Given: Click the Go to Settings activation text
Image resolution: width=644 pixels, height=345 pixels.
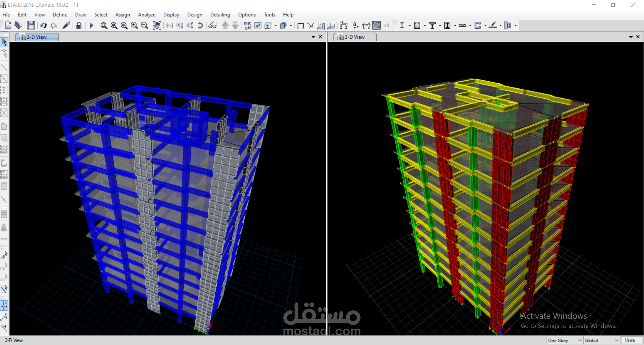Looking at the screenshot, I should pos(568,326).
